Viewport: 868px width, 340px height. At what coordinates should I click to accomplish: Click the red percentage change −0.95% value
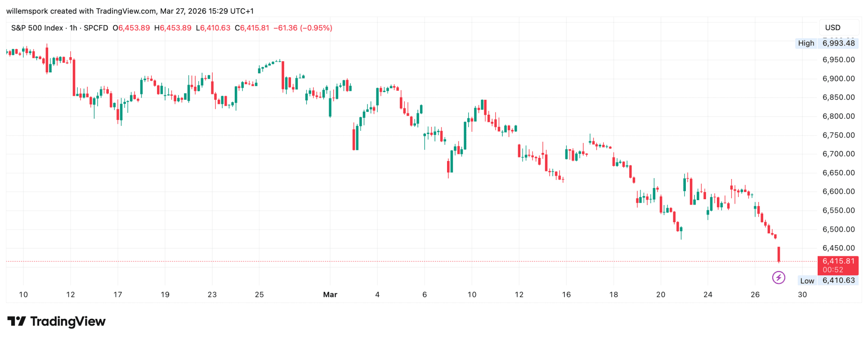pos(316,28)
